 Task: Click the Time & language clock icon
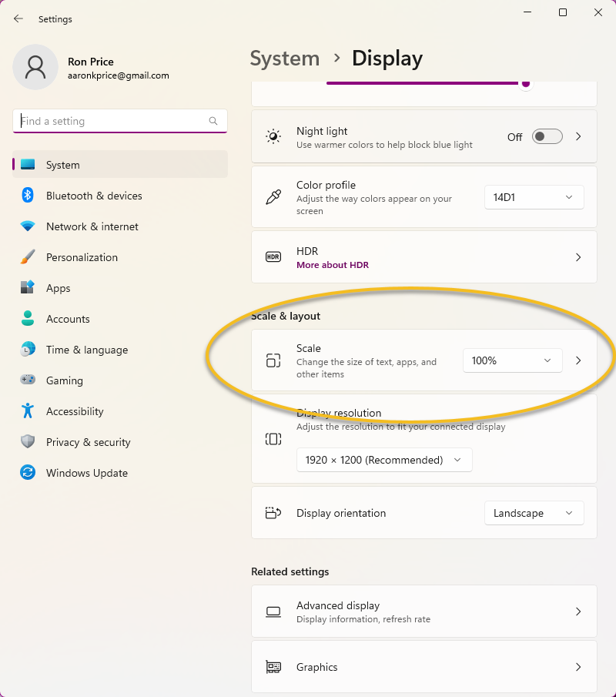28,350
